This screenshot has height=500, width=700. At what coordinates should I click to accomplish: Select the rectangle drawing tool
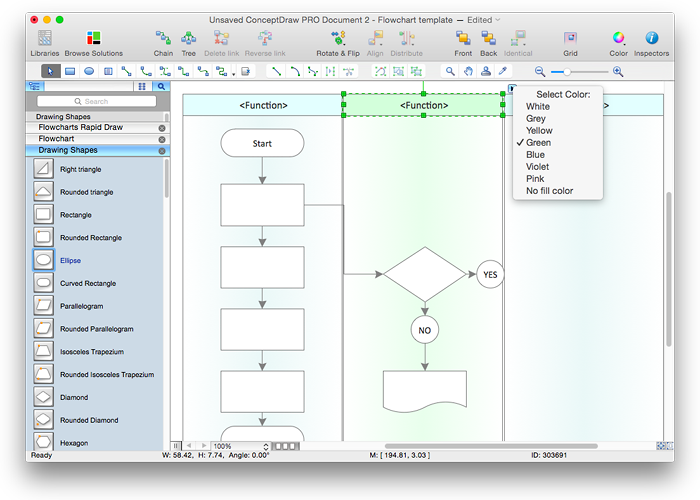70,71
